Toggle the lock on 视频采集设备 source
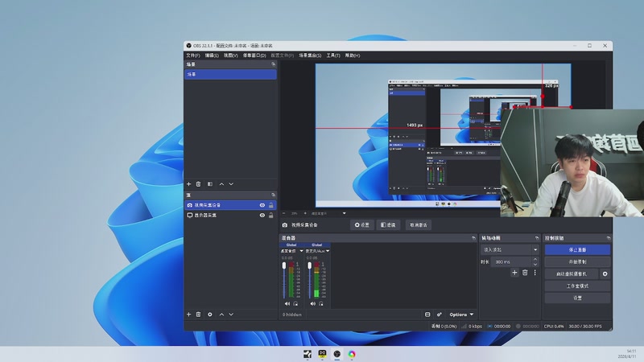 pos(270,205)
